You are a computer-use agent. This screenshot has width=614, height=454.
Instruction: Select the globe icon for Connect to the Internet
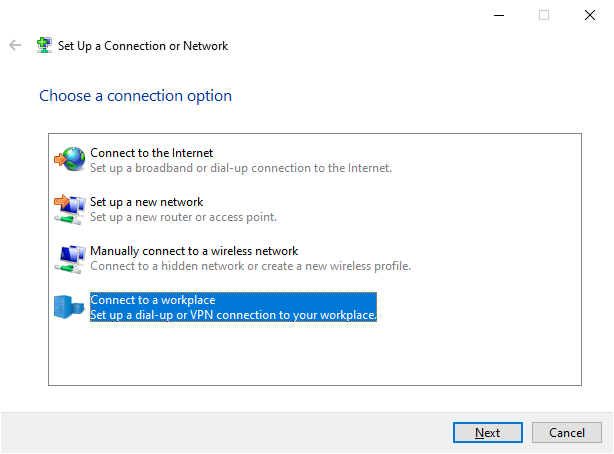pyautogui.click(x=70, y=159)
